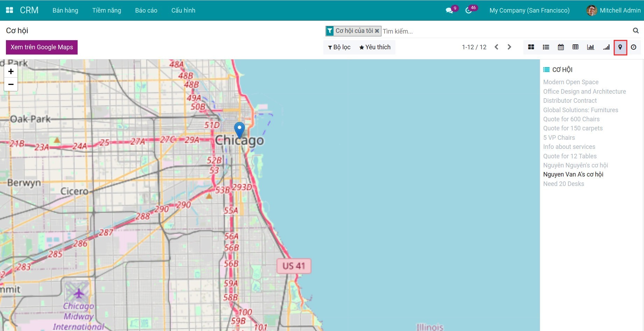Open the conversations messages icon
The height and width of the screenshot is (331, 644).
tap(449, 10)
